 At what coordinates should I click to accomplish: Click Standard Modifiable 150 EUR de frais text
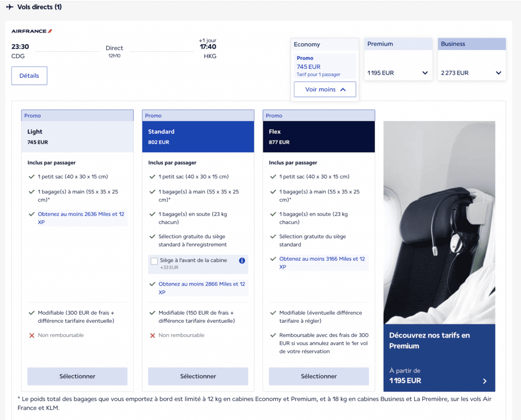tap(196, 317)
